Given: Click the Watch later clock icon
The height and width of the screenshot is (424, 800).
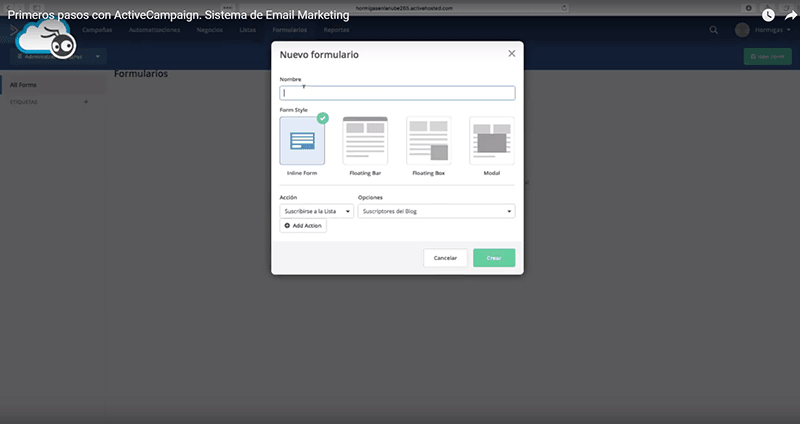Looking at the screenshot, I should (x=768, y=15).
